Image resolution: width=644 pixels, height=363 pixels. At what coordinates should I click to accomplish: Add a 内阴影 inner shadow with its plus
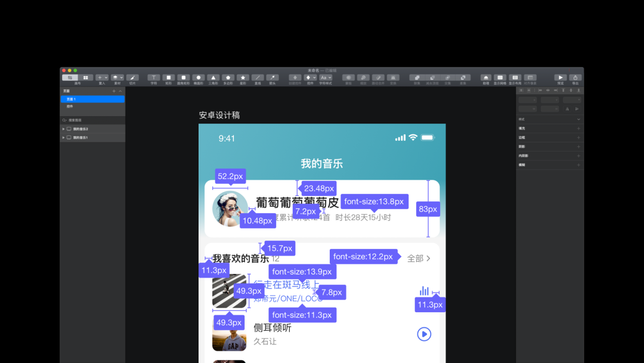pyautogui.click(x=578, y=156)
